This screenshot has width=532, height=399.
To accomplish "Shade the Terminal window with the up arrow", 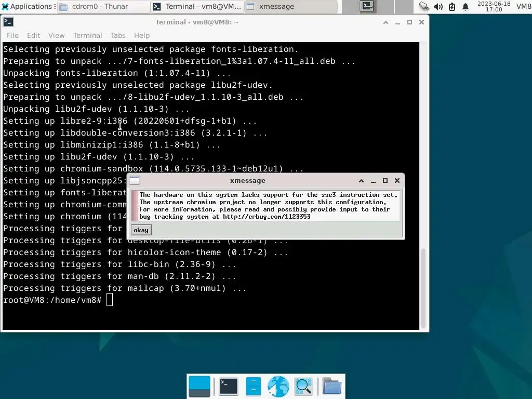I will (x=386, y=22).
